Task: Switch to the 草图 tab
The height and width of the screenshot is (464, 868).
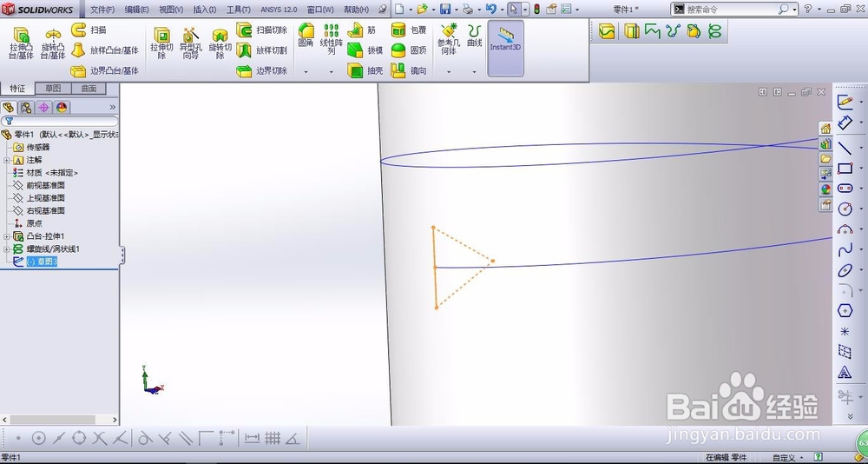Action: [53, 89]
